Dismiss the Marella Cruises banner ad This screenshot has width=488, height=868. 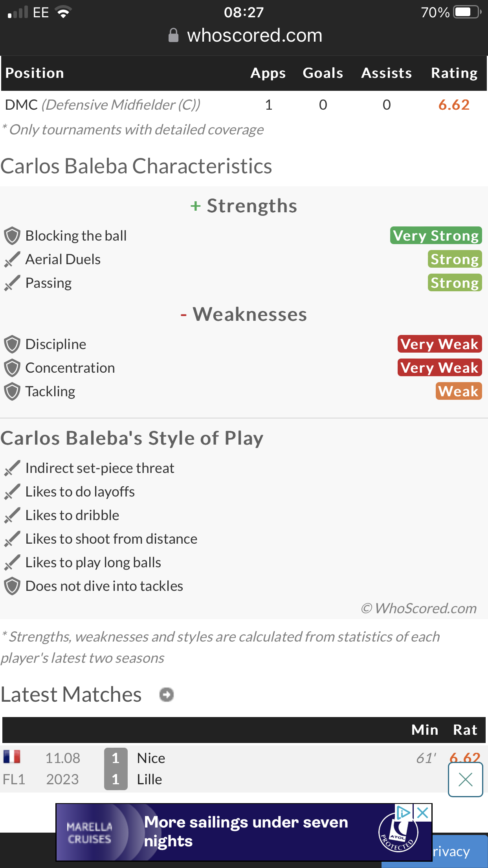(423, 812)
